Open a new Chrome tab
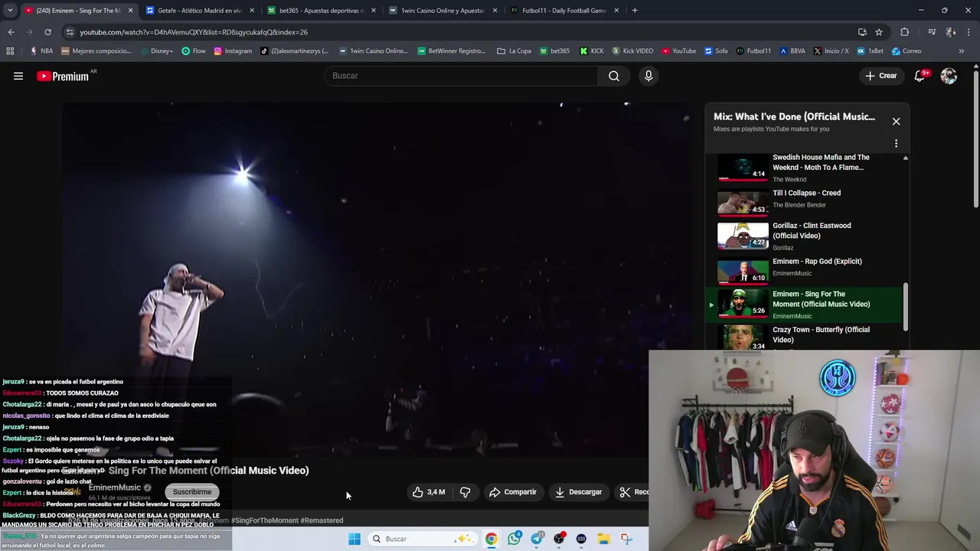 click(x=635, y=11)
